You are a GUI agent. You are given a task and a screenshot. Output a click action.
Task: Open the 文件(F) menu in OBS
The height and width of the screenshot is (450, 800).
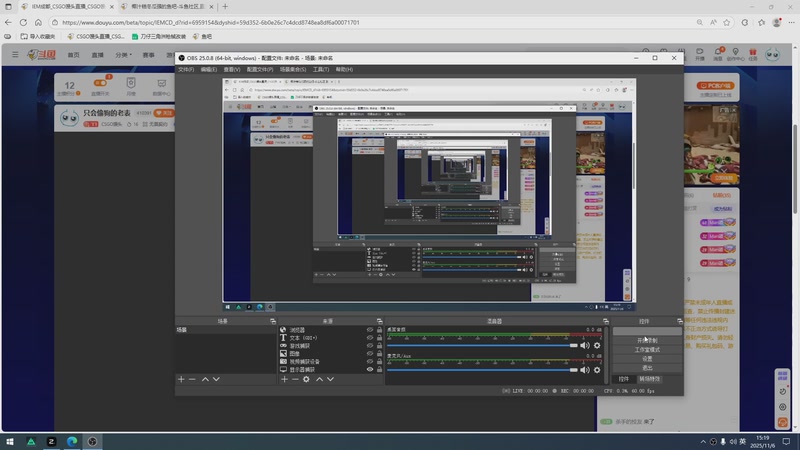(186, 70)
